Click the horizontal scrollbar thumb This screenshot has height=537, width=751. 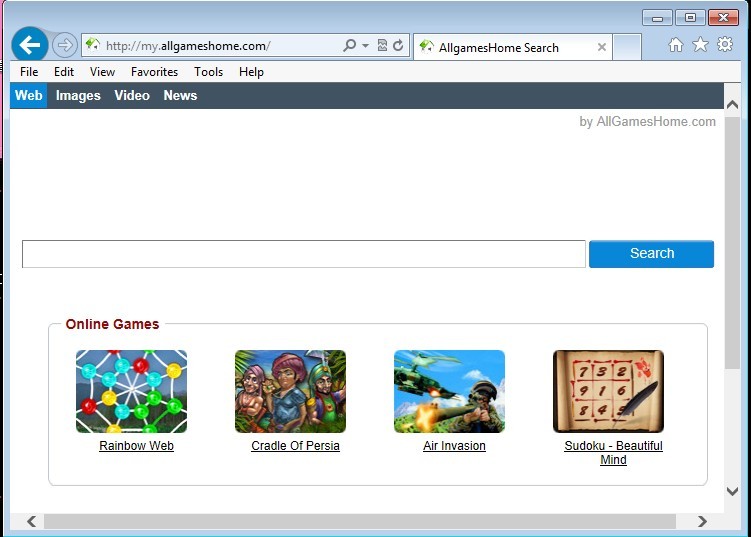tap(360, 521)
